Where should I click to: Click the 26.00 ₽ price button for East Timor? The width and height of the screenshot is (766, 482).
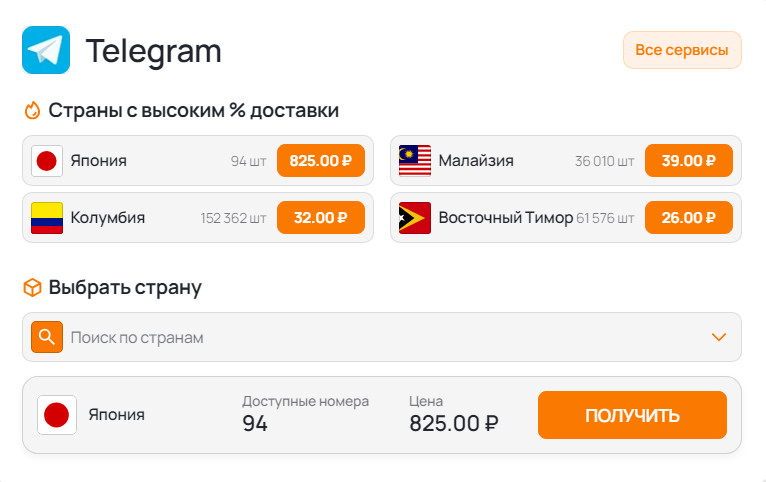[688, 218]
